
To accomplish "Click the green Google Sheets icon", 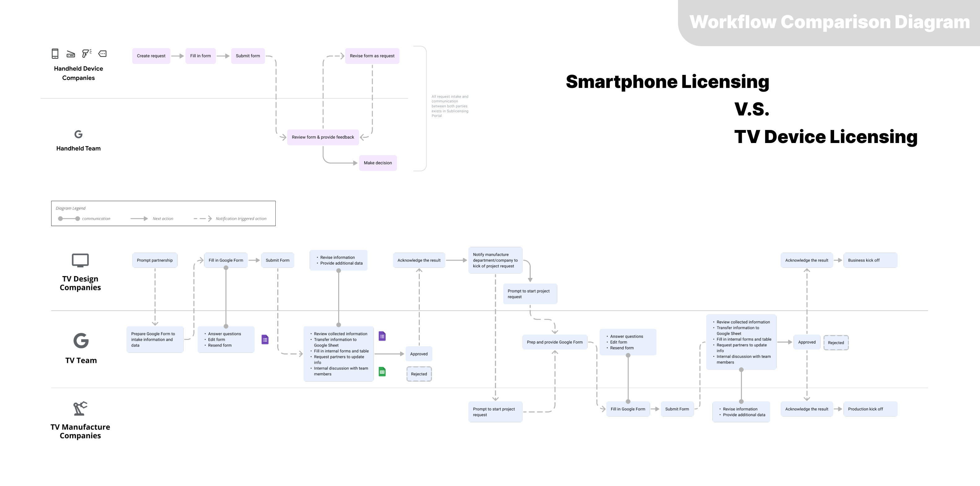I will coord(382,372).
